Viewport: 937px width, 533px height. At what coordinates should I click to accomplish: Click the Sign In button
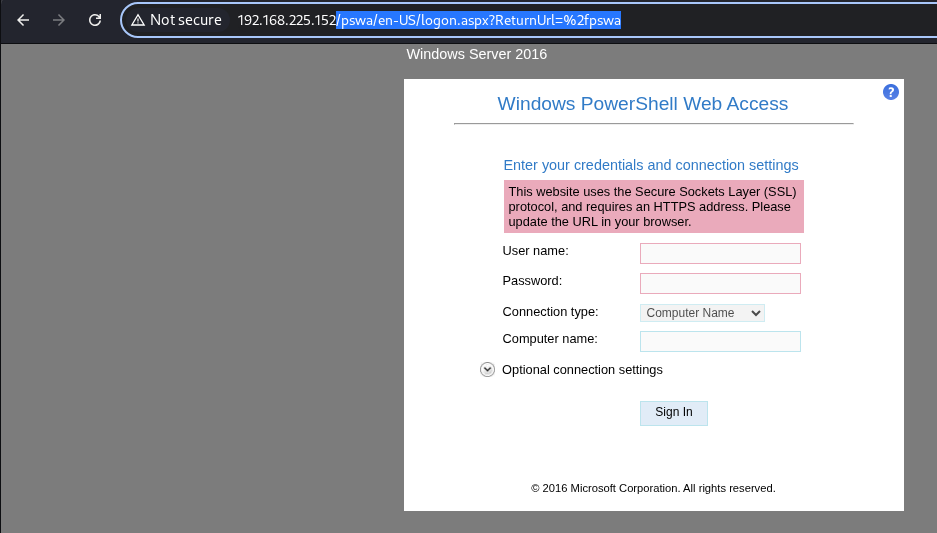click(673, 413)
